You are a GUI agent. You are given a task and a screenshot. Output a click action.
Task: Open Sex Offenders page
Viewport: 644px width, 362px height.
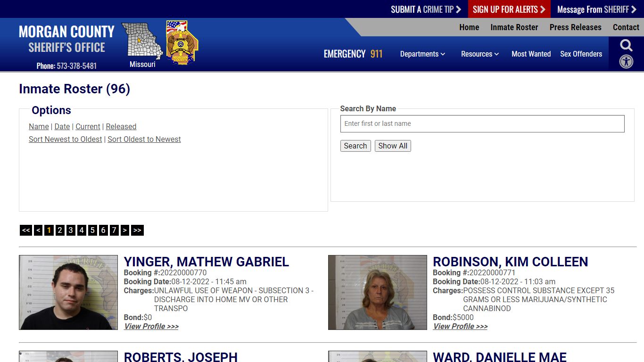pyautogui.click(x=581, y=54)
